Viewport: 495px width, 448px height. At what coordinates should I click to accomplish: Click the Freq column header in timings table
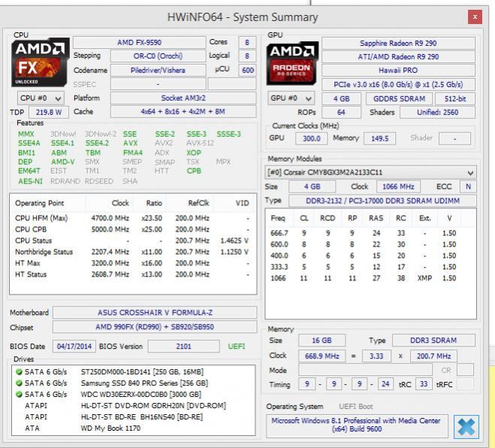pyautogui.click(x=281, y=218)
